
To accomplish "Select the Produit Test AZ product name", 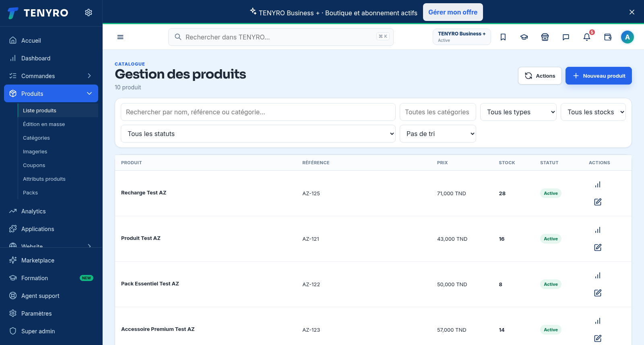I will click(x=141, y=238).
